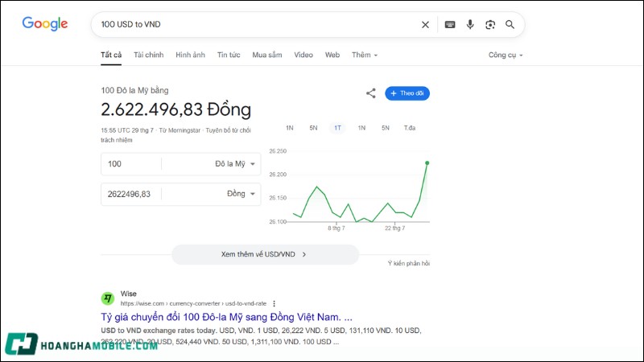Open Wise result three-dot options

click(274, 304)
